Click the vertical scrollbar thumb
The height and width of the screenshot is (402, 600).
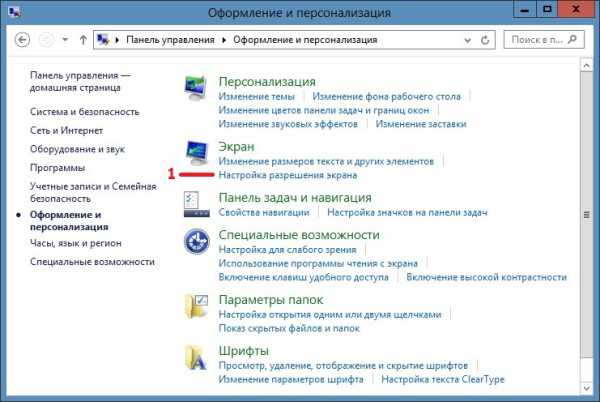587,215
